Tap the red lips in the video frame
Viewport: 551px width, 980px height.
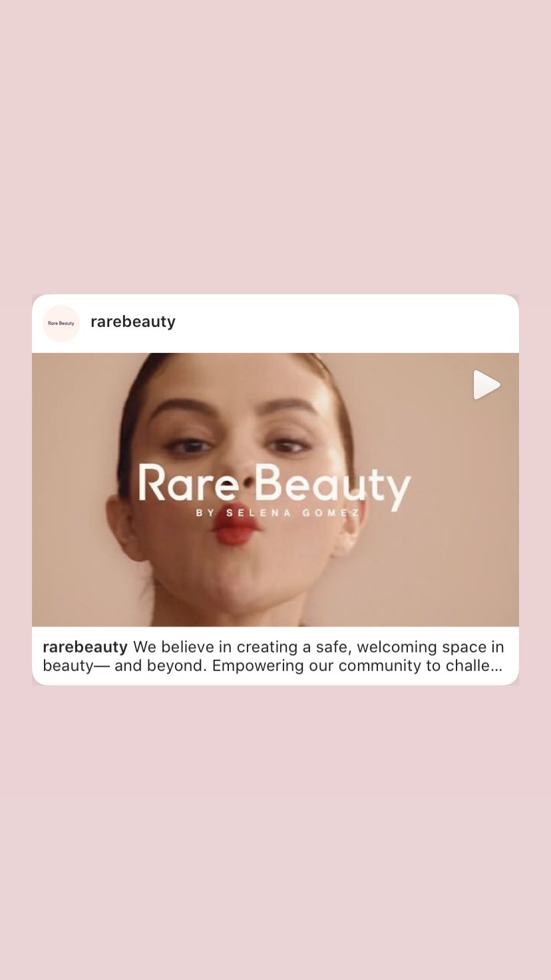[x=235, y=529]
